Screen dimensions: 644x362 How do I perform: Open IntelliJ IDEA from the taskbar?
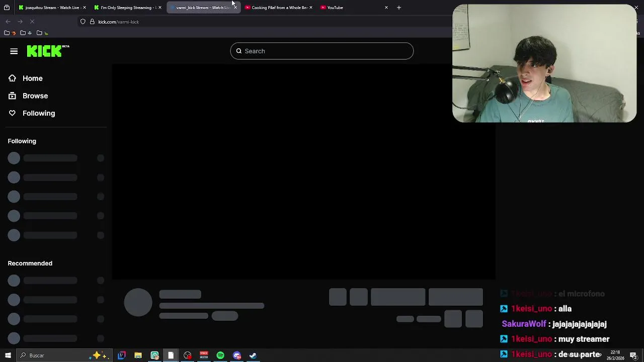tap(121, 355)
